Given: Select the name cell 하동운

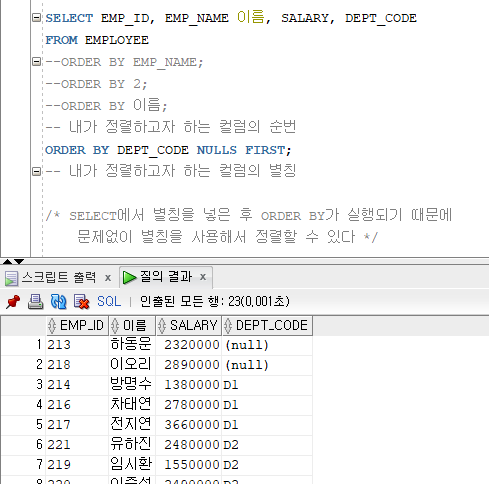Looking at the screenshot, I should click(x=132, y=345).
